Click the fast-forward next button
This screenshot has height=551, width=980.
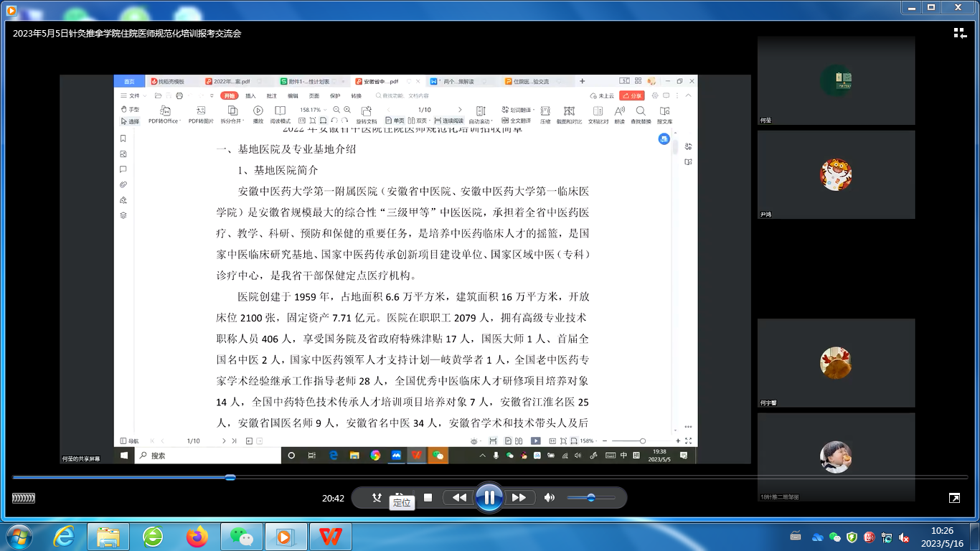click(x=519, y=498)
